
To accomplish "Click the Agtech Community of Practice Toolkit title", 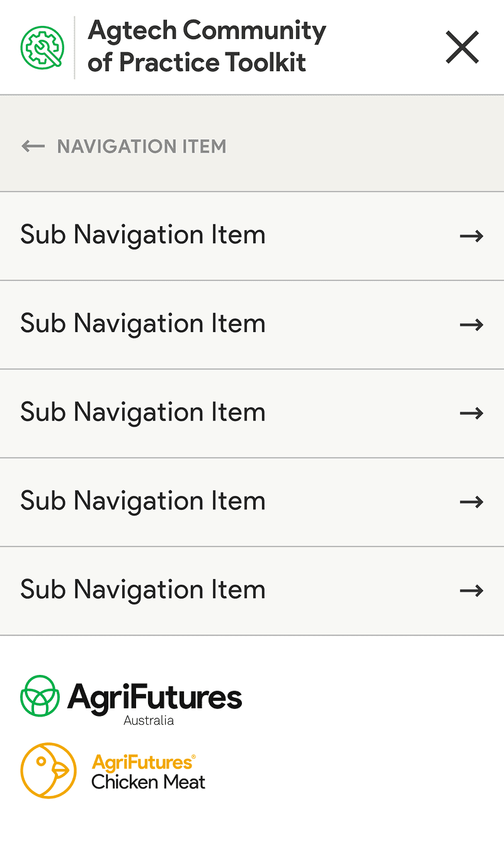I will (x=207, y=47).
